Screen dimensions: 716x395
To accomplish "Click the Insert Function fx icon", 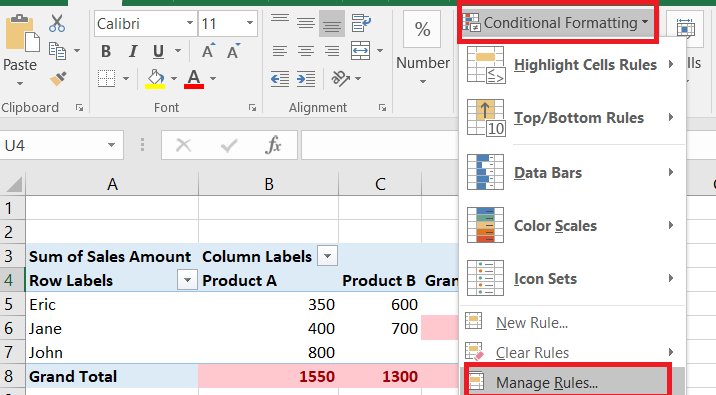I will tap(273, 146).
